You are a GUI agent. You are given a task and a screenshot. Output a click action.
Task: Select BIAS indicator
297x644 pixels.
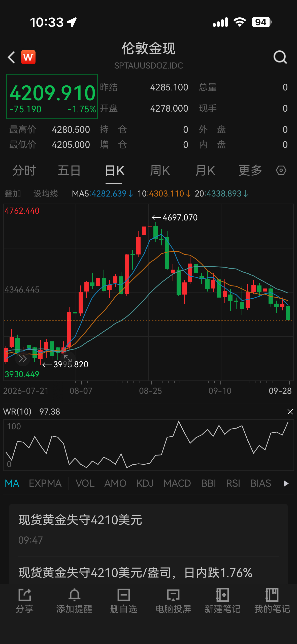261,483
